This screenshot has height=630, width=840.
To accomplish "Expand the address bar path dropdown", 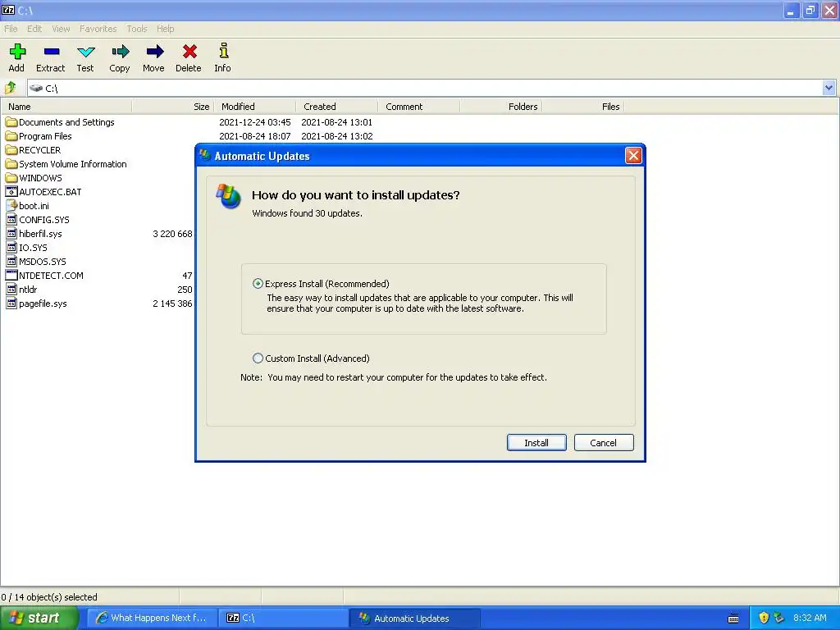I will tap(829, 88).
